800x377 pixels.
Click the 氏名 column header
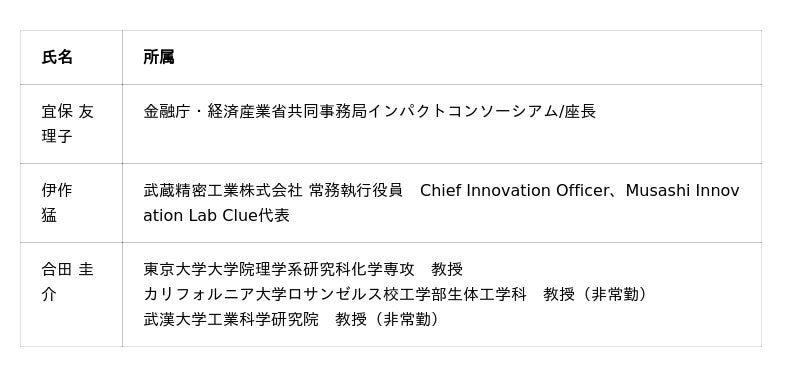(x=57, y=57)
